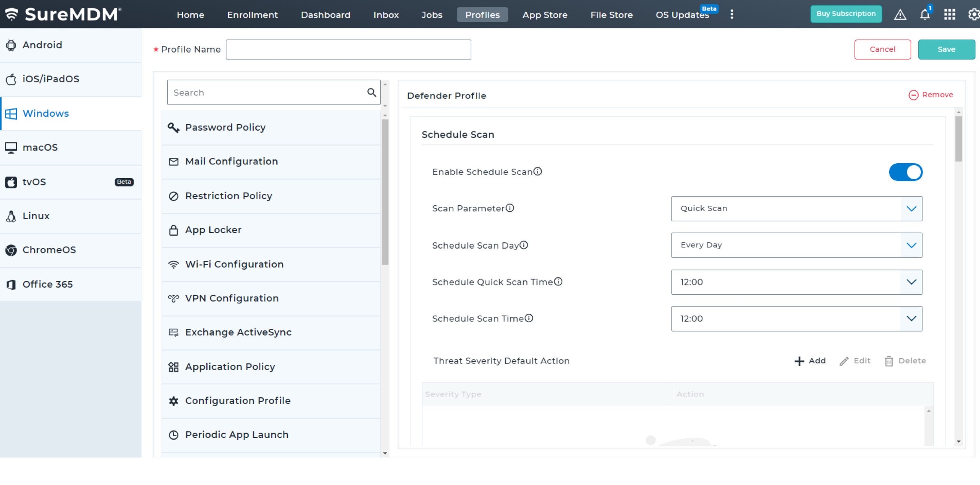The height and width of the screenshot is (485, 980).
Task: Go to the Home tab
Action: [x=190, y=15]
